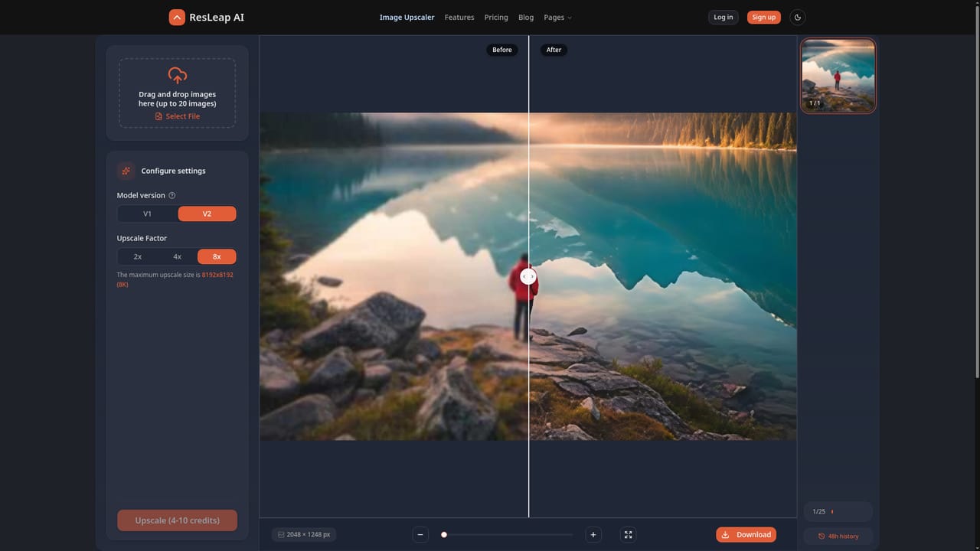Choose 4x upscale factor
This screenshot has width=980, height=551.
tap(177, 256)
